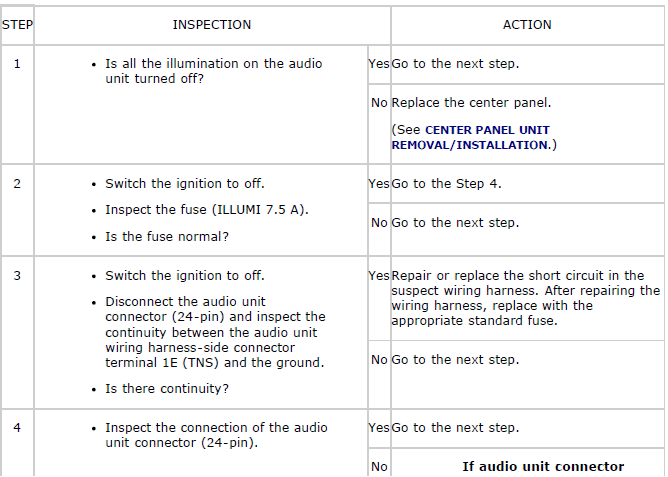Click the "Go to the Step 4." action
Viewport: 668px width, 477px height.
[x=446, y=183]
